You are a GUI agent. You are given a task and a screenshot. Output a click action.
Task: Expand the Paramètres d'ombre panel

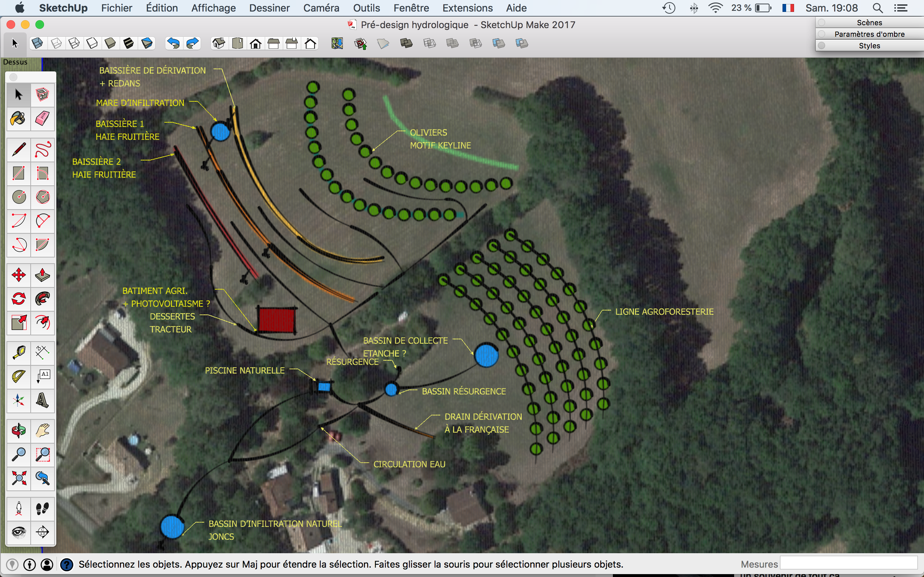869,34
